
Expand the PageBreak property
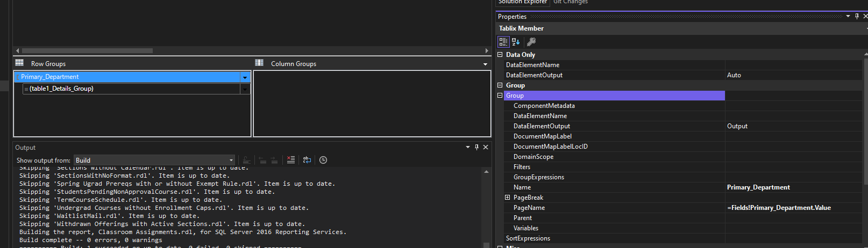[507, 198]
